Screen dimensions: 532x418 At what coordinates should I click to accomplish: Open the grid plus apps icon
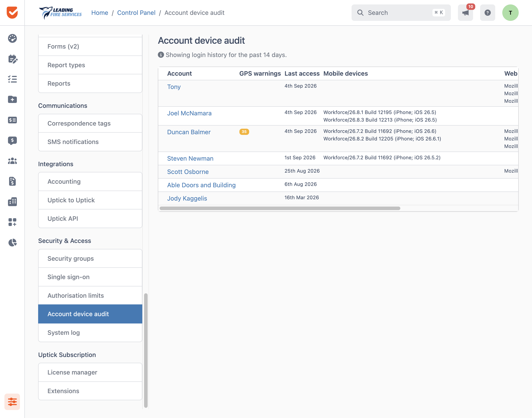(12, 222)
